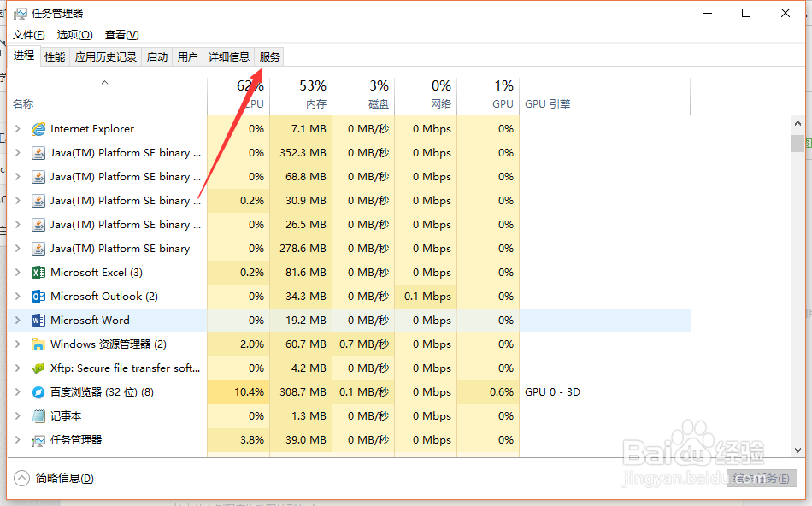This screenshot has width=812, height=506.
Task: Click the 记事本 notepad icon
Action: 38,416
